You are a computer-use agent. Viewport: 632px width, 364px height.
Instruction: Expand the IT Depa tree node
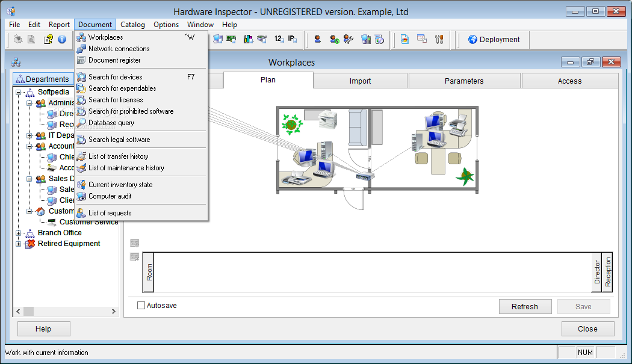tap(29, 135)
